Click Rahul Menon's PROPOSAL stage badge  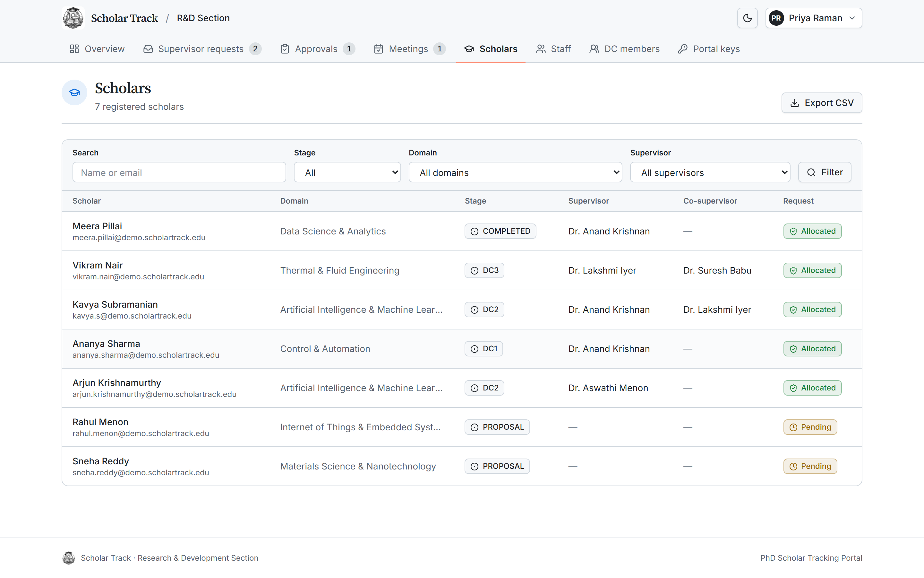pos(497,427)
